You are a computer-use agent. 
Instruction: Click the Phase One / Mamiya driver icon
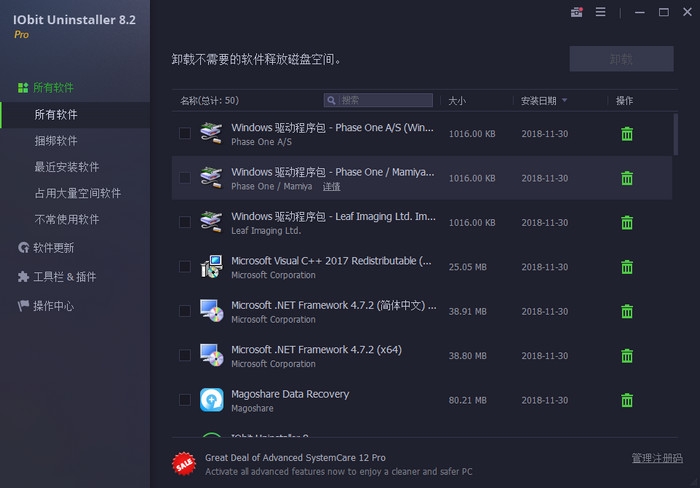211,178
